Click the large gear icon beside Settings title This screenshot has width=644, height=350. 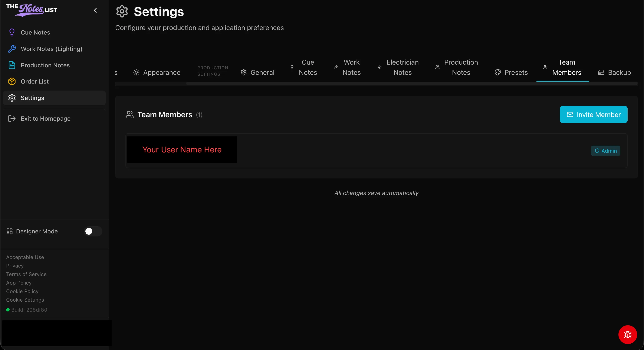(122, 12)
